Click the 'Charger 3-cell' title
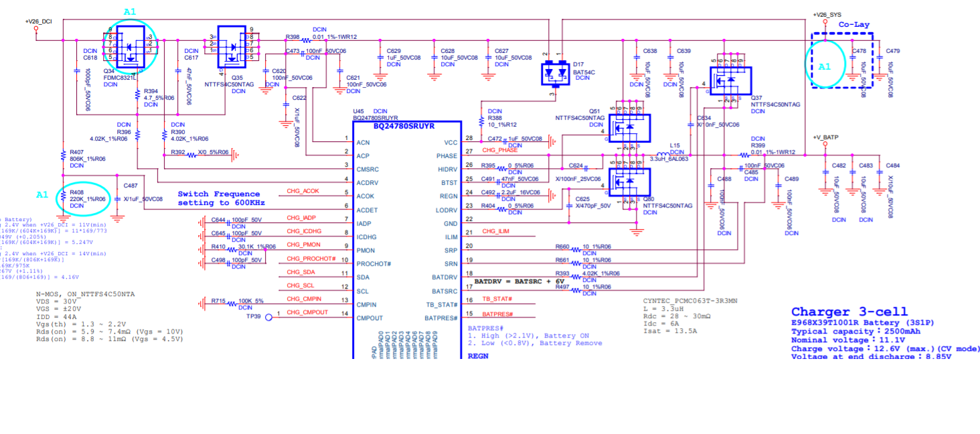This screenshot has width=980, height=434. 849,311
